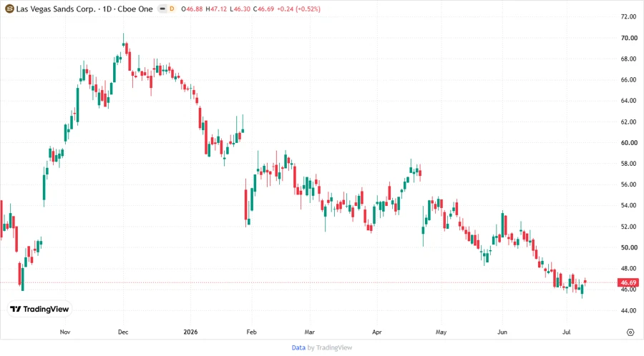Click the current price tag 46.69

point(628,282)
